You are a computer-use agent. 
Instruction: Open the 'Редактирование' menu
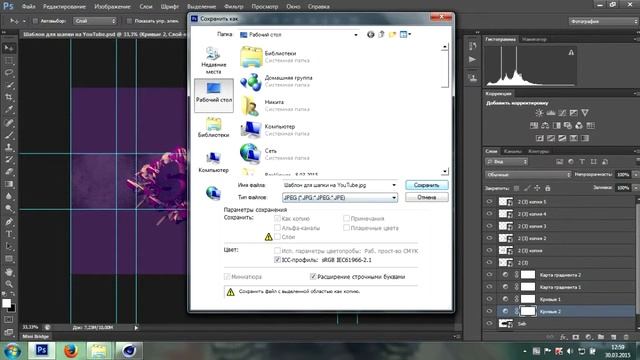64,7
